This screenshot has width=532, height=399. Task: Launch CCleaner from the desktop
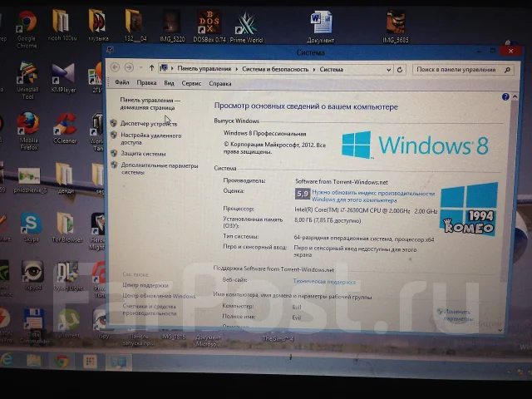(65, 129)
